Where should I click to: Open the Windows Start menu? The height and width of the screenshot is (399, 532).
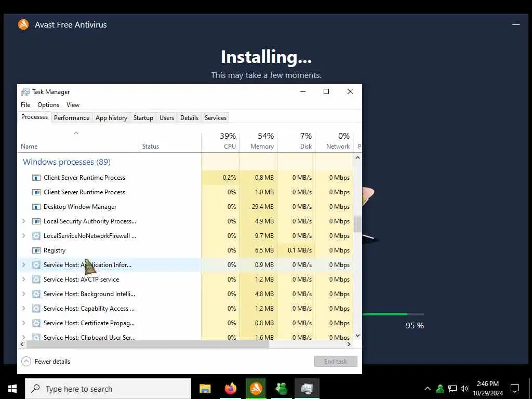click(12, 389)
